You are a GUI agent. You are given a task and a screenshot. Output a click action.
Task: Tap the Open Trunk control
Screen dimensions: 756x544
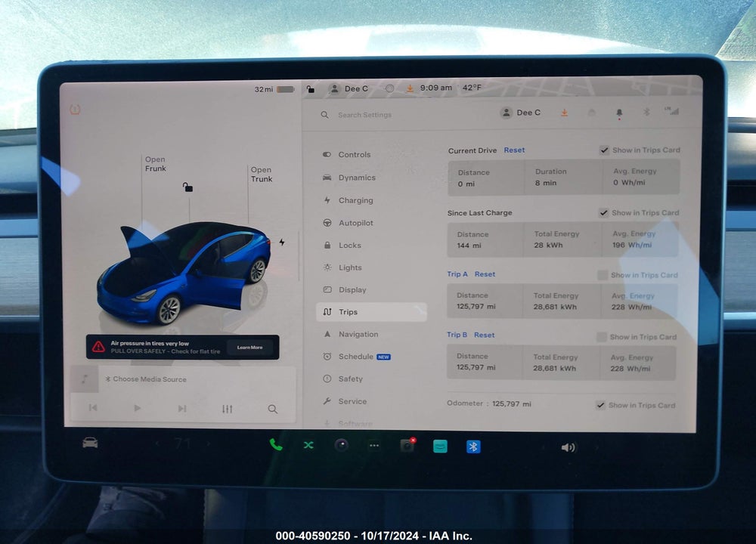262,174
